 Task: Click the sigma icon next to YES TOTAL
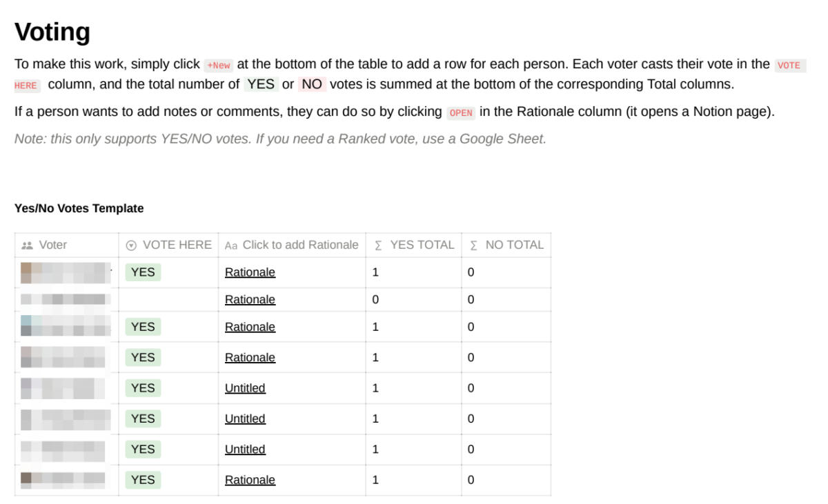pos(378,245)
